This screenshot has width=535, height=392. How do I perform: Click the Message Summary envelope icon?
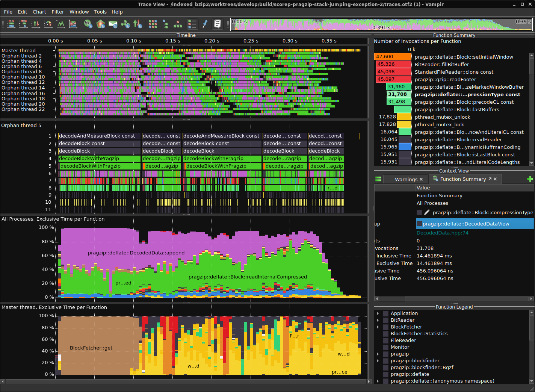(x=113, y=24)
